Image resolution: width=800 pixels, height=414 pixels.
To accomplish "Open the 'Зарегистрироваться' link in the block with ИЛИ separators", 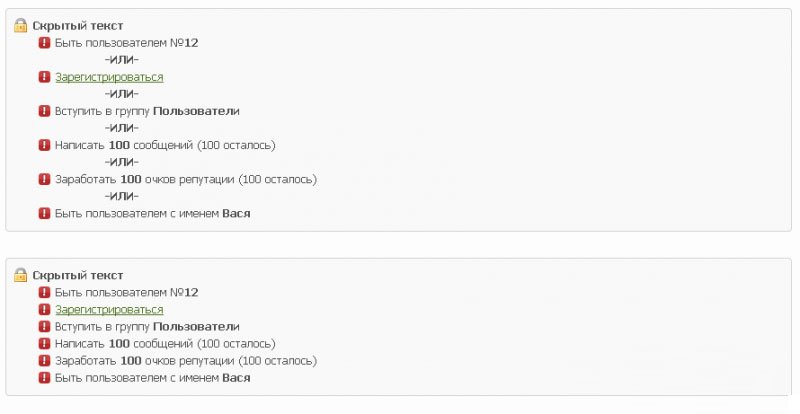I will click(109, 77).
